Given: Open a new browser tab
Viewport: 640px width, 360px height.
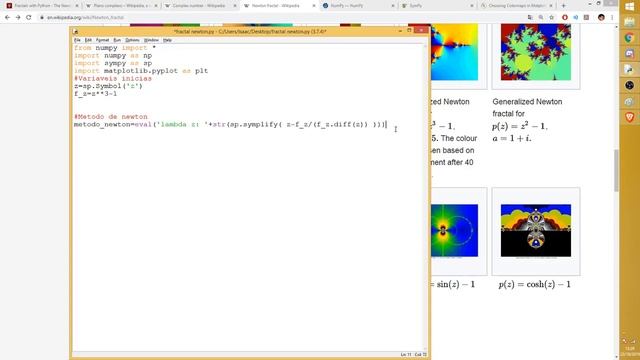Looking at the screenshot, I should [x=564, y=6].
